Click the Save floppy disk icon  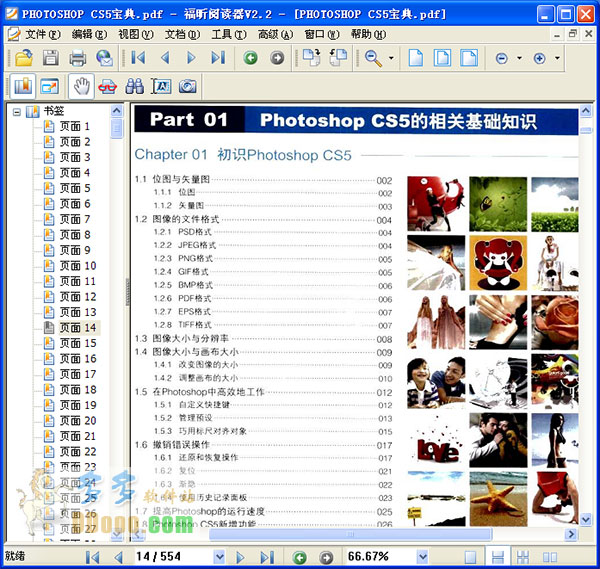click(x=51, y=58)
